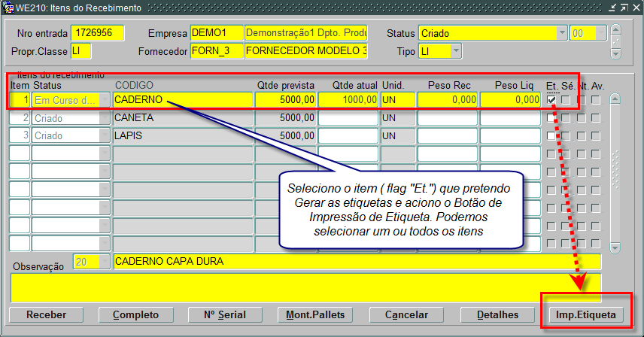Open status dropdown of CANETA row
Screen dimensions: 644x337
[105, 118]
